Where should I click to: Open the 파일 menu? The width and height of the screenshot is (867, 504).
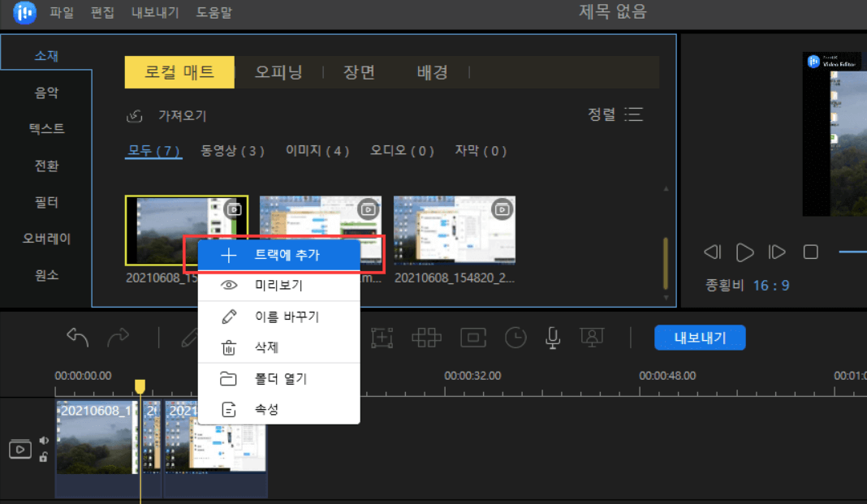(x=62, y=12)
